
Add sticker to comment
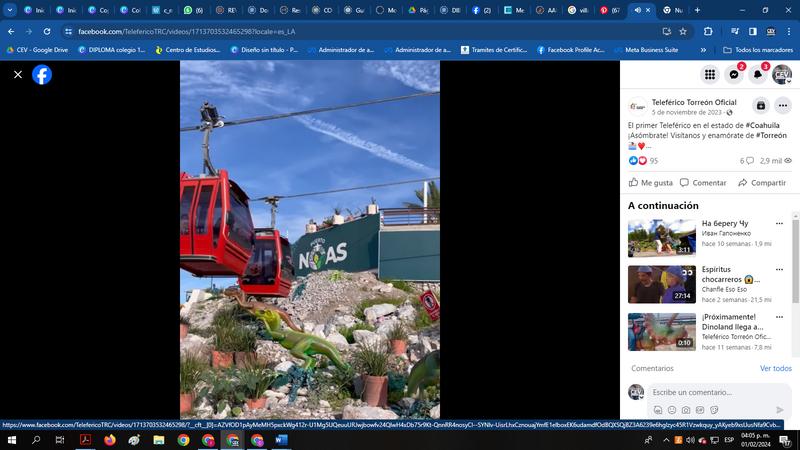pyautogui.click(x=714, y=410)
